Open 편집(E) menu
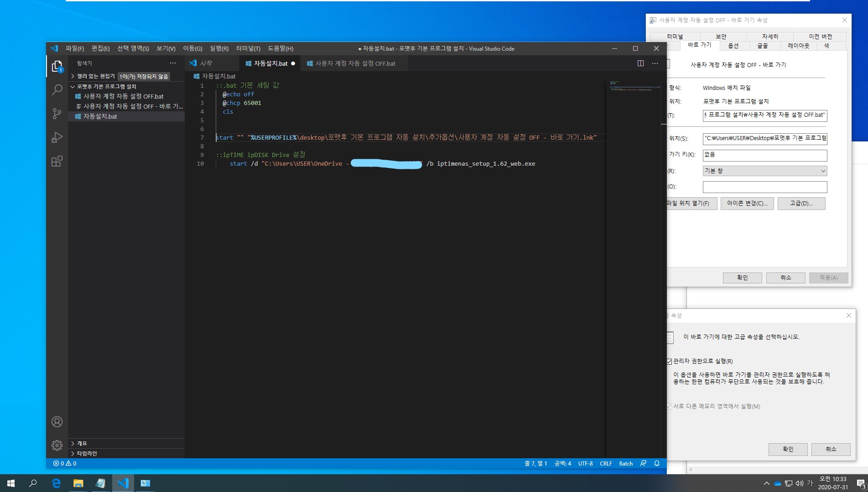 click(100, 48)
